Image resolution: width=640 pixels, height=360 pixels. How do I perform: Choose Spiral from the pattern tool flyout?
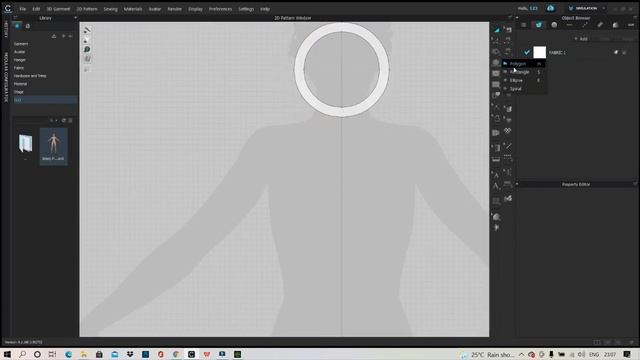524,89
